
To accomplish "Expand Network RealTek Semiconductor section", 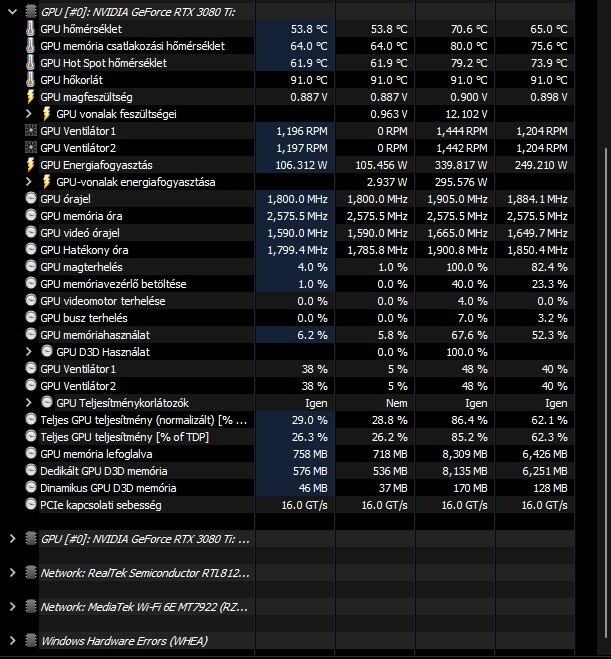I will 13,572.
